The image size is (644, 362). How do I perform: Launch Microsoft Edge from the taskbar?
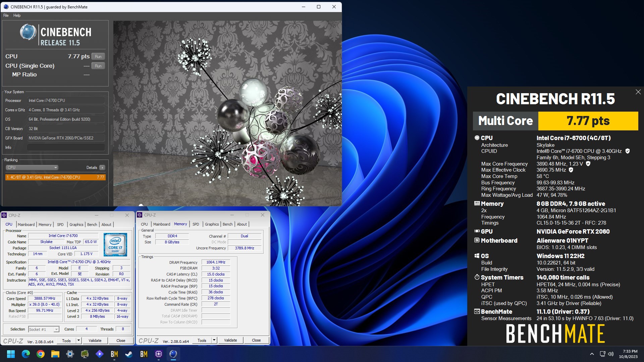(26, 354)
